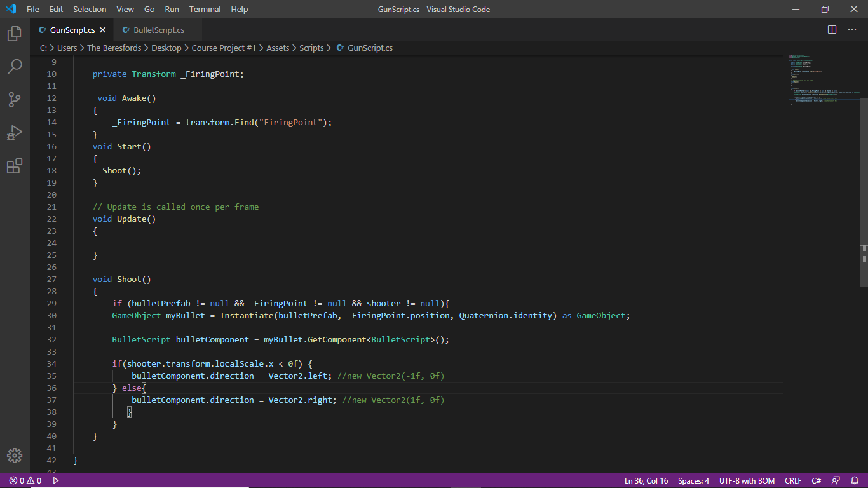Click the VS Code logo icon
The image size is (868, 488).
pos(11,9)
